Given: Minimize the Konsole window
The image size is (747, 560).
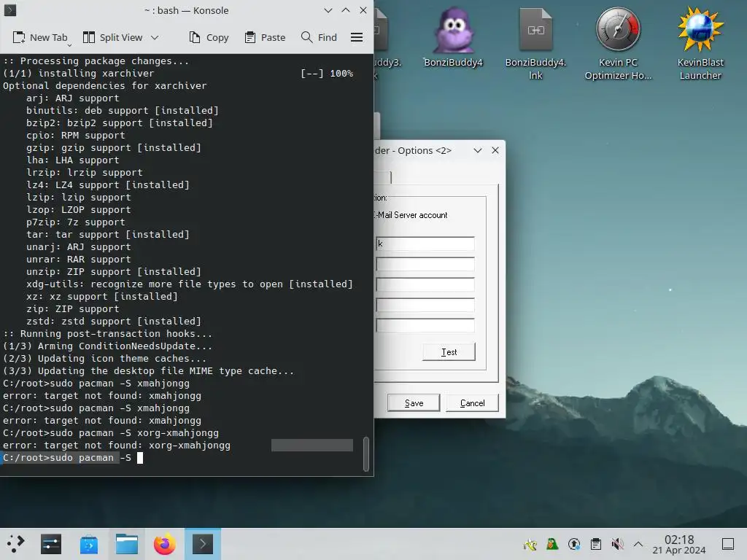Looking at the screenshot, I should 328,10.
